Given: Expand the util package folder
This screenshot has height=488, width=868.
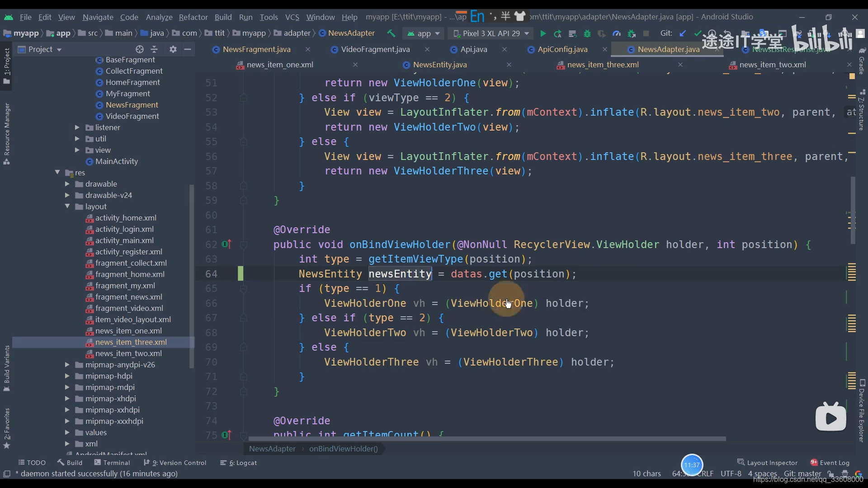Looking at the screenshot, I should (x=77, y=139).
